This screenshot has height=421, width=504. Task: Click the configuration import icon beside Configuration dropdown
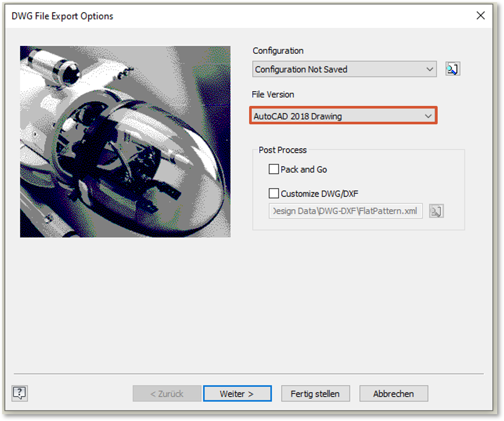point(452,69)
